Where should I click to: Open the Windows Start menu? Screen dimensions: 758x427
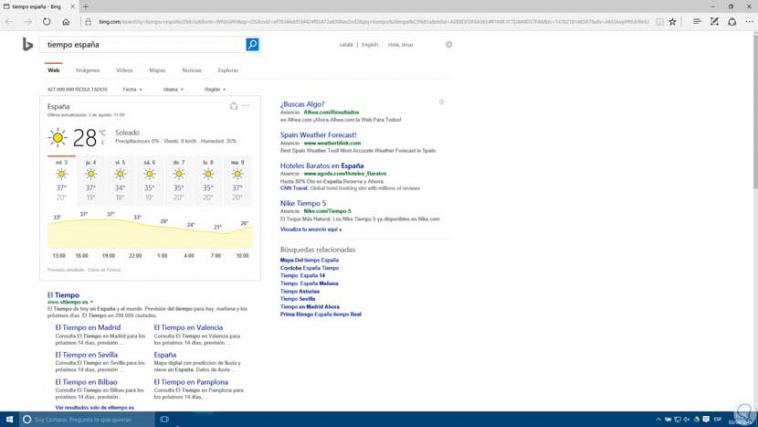click(9, 419)
